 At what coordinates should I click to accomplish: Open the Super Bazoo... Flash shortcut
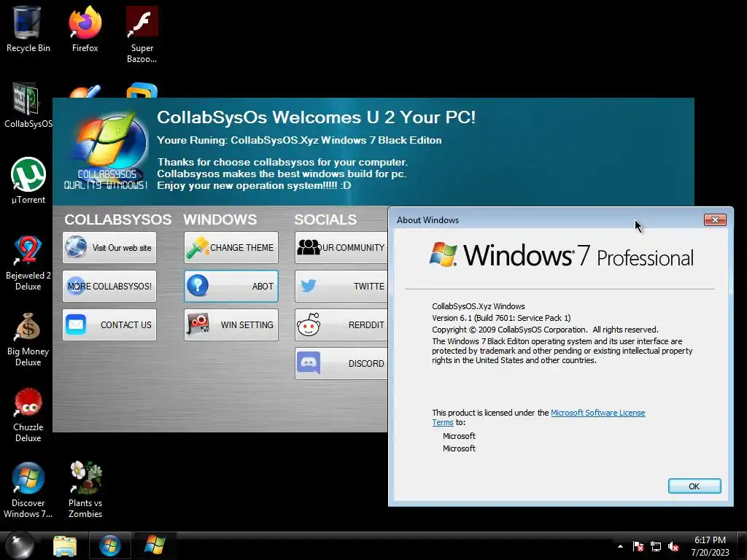142,35
